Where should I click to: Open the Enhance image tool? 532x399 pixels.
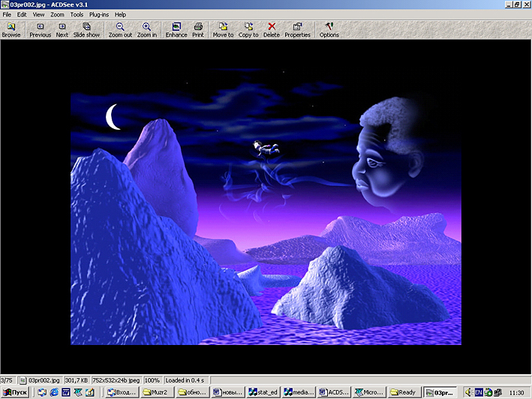tap(176, 30)
